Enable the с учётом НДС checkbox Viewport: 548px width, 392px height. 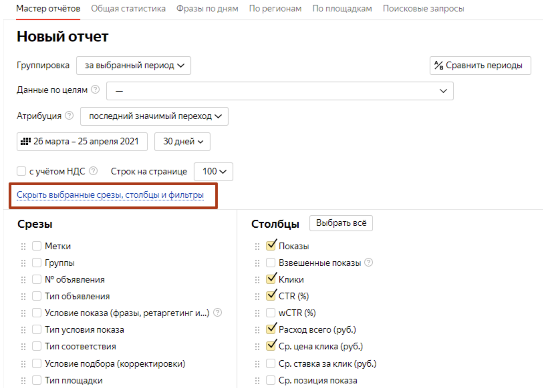click(21, 171)
